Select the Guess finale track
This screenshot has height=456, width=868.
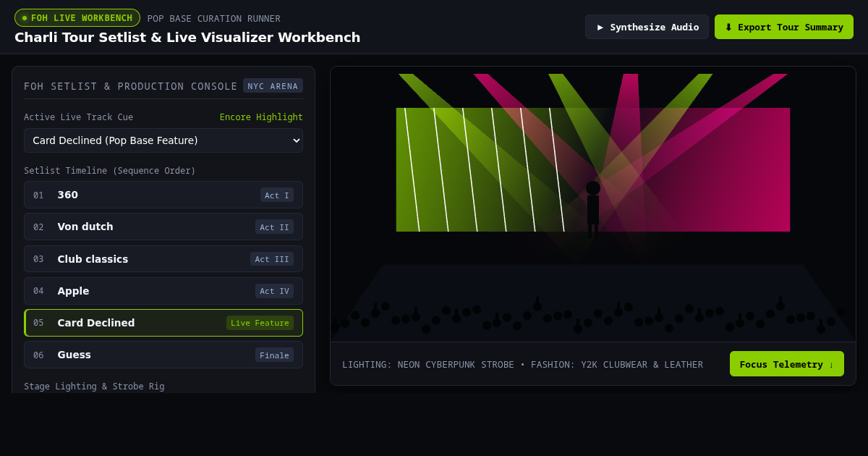tap(163, 355)
